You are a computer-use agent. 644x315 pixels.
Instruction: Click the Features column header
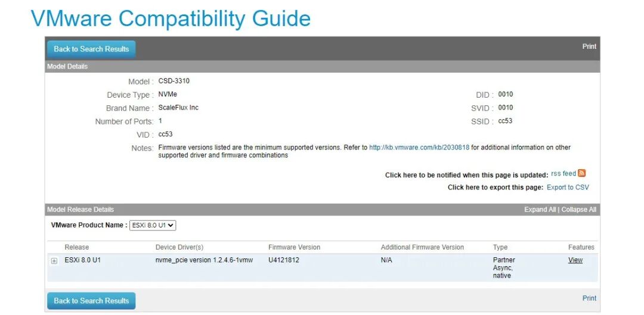click(581, 247)
